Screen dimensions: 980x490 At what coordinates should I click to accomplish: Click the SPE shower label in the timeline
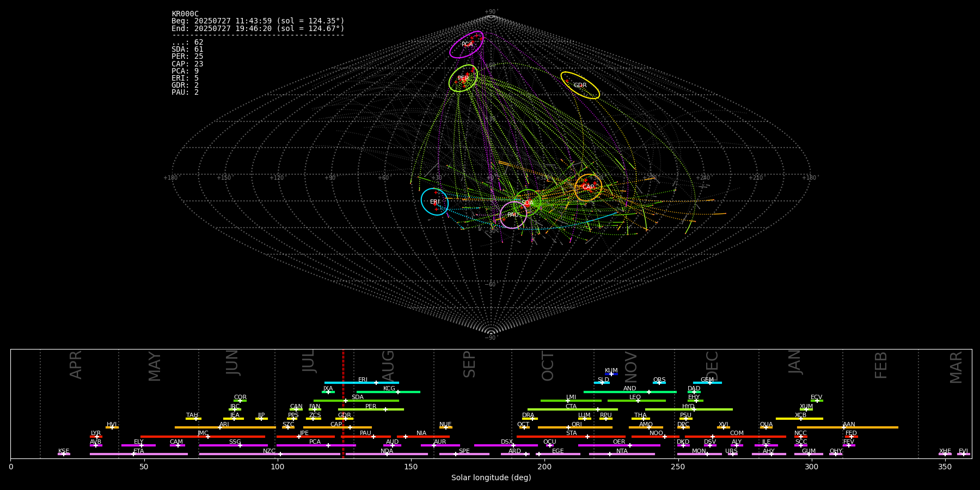[x=464, y=451]
